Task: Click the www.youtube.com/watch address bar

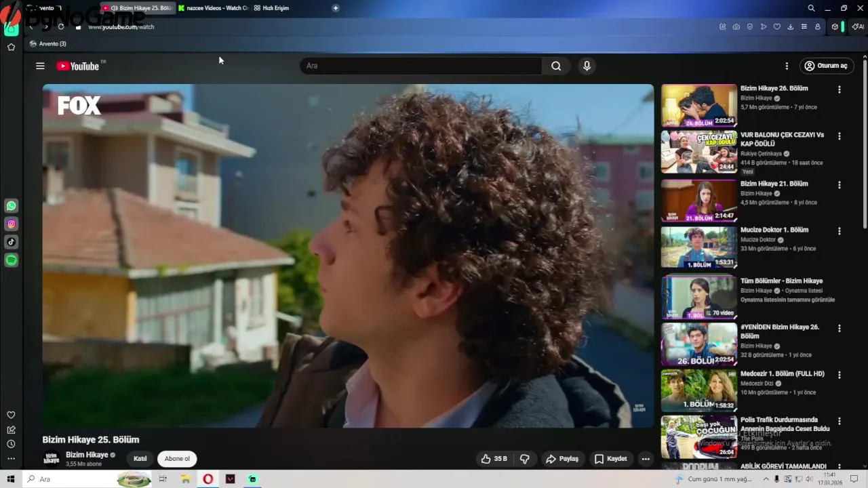Action: pos(121,26)
